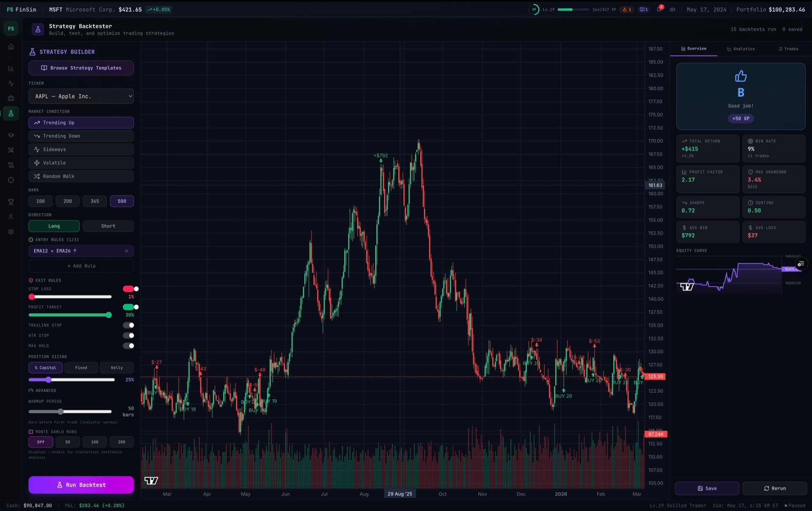Screen dimensions: 812x511
Task: Click the streak flame badge
Action: pyautogui.click(x=627, y=9)
